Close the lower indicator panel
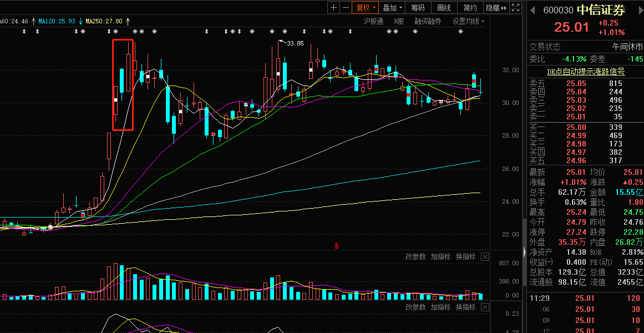The image size is (644, 333). (485, 307)
